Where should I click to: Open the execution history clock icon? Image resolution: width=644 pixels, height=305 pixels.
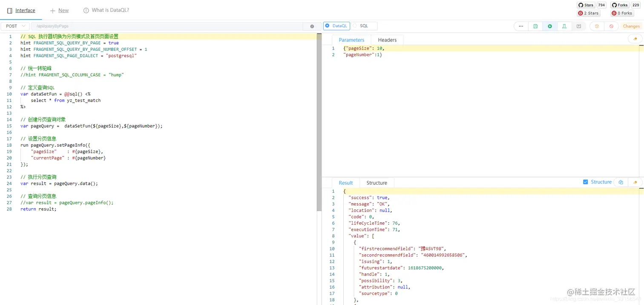pos(596,26)
